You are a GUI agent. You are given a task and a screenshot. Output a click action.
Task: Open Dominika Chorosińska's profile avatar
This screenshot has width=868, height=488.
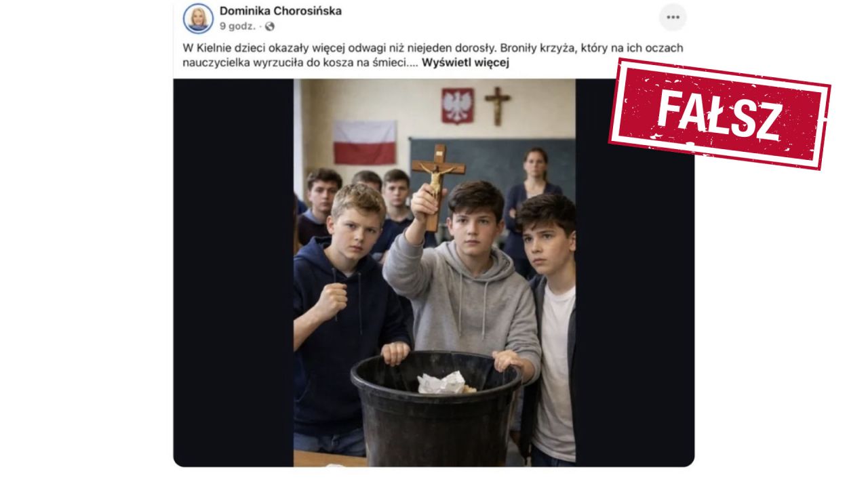click(x=198, y=18)
